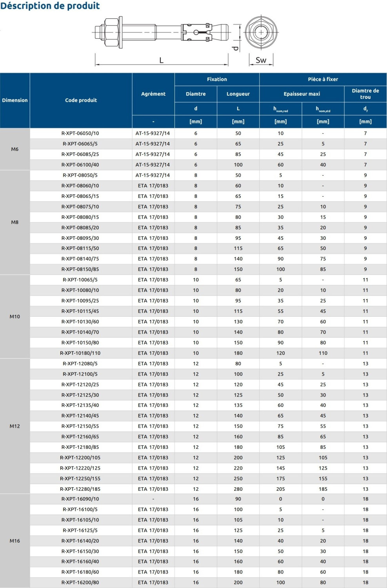Click the hex nut end-view diagram
387x588 pixels.
click(x=261, y=33)
